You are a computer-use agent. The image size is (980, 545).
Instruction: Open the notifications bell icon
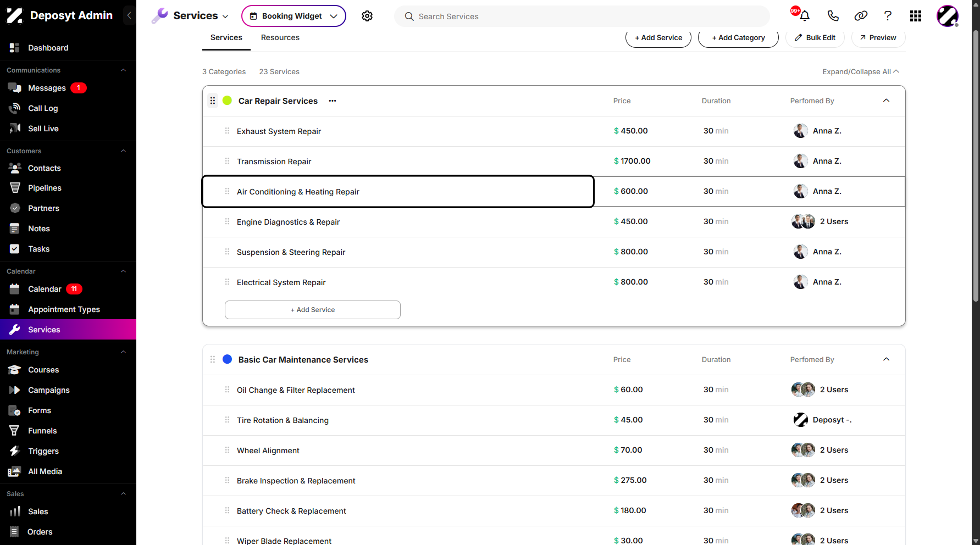(805, 16)
